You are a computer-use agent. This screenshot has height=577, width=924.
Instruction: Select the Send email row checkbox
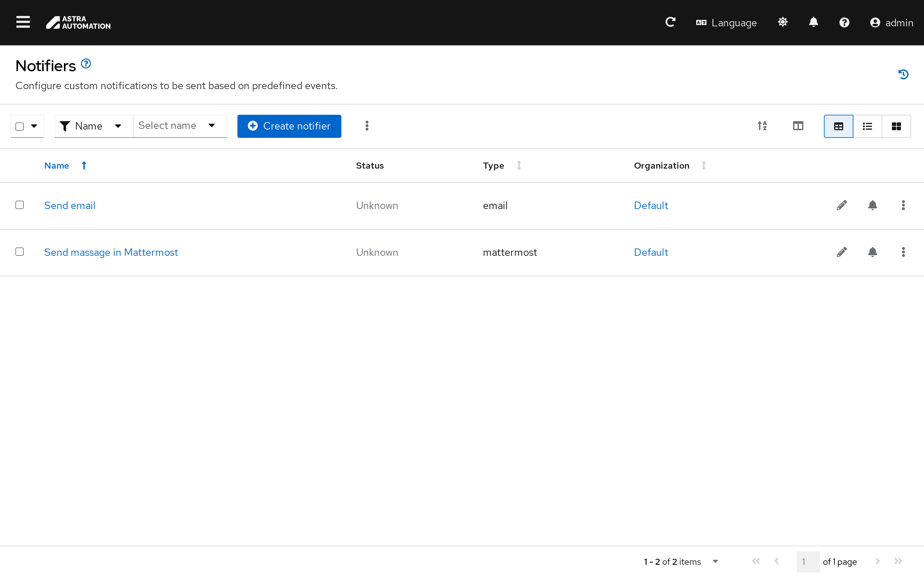(x=20, y=205)
